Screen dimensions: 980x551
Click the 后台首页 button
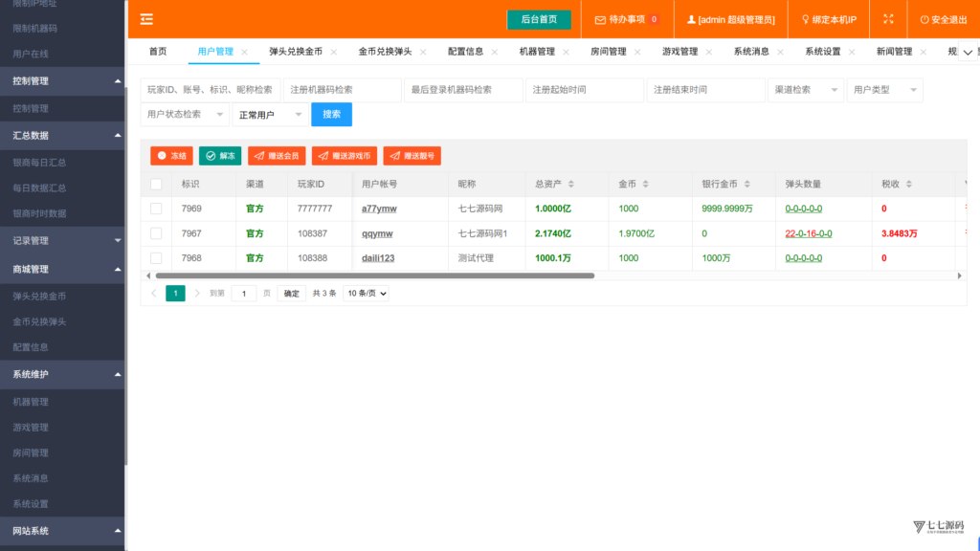539,19
